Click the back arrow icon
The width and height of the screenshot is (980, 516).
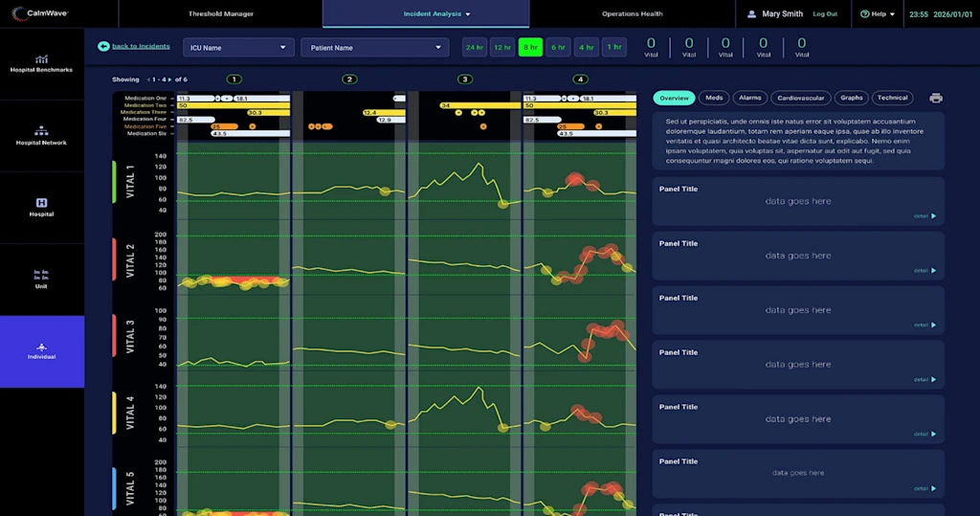coord(103,46)
